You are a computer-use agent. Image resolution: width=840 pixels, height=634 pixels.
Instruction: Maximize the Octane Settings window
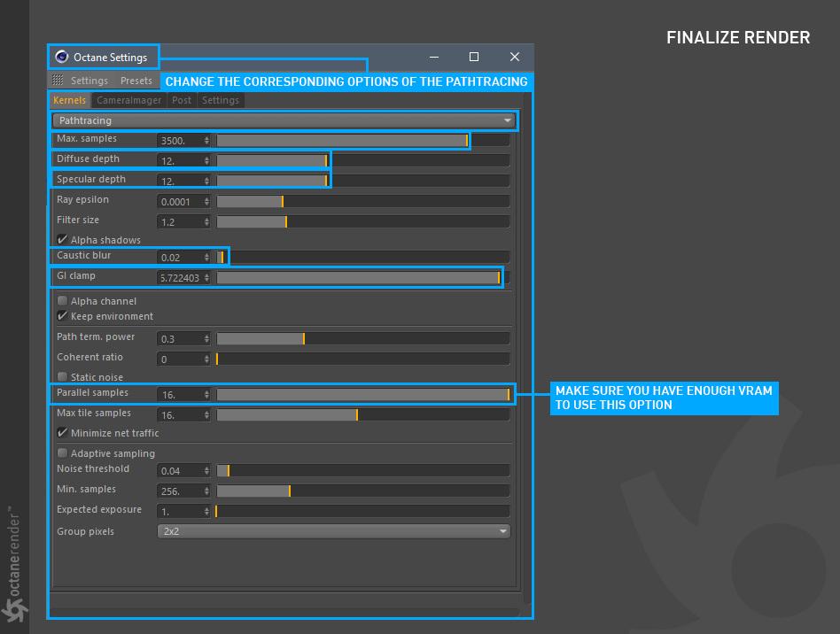[x=473, y=57]
